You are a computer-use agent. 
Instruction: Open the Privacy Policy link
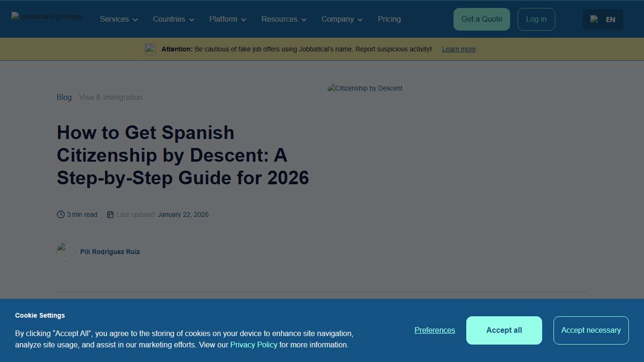(x=254, y=345)
